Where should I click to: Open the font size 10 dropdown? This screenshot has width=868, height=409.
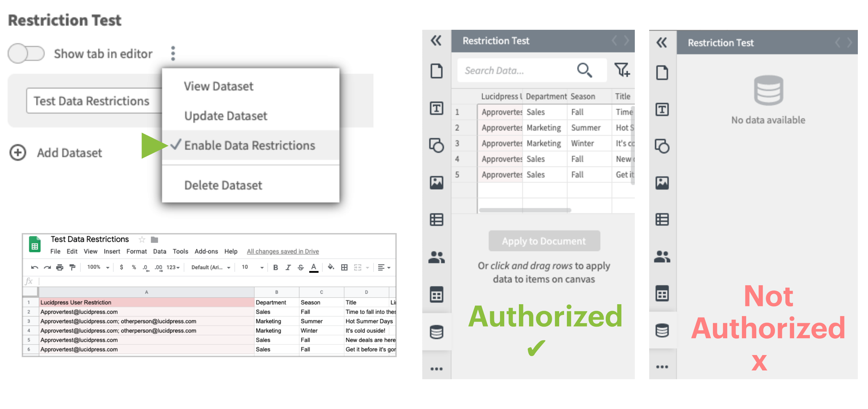tap(252, 267)
